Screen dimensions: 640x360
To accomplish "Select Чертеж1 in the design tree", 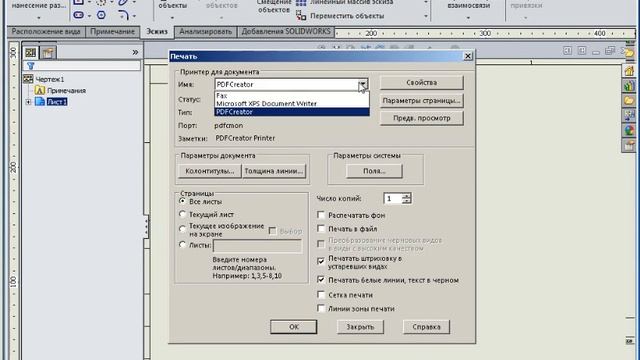I will 50,79.
